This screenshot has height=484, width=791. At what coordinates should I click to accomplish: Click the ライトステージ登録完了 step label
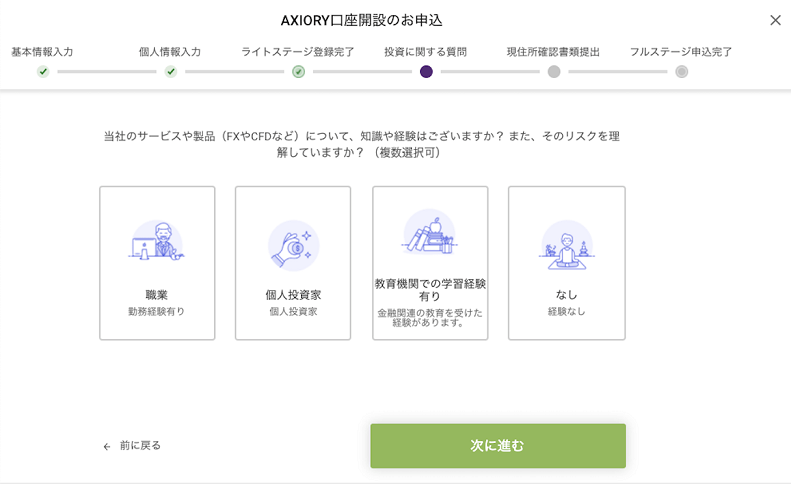[x=298, y=52]
